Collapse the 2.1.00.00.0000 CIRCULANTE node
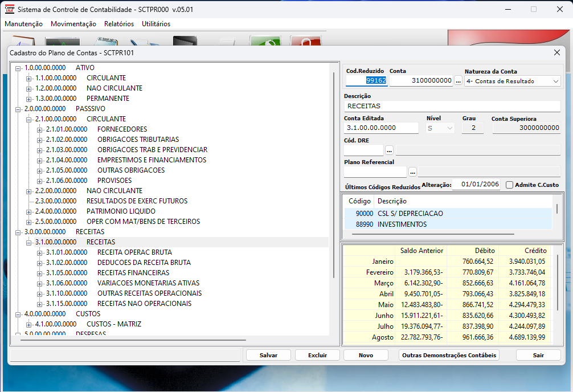The width and height of the screenshot is (573, 392). pyautogui.click(x=29, y=120)
